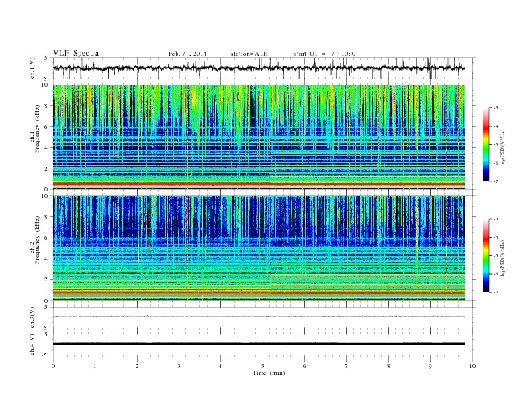The height and width of the screenshot is (411, 532).
Task: Click the 'ch.4(V)' axis label
Action: point(32,345)
